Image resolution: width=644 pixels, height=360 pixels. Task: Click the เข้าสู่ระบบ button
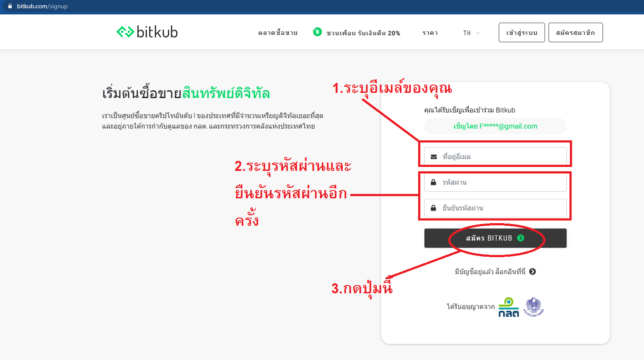pyautogui.click(x=522, y=33)
